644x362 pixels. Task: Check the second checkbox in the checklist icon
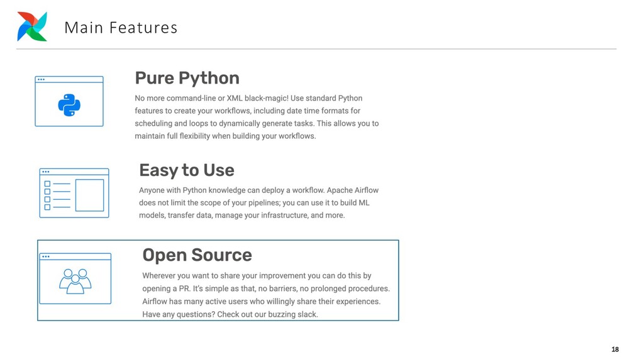[47, 192]
